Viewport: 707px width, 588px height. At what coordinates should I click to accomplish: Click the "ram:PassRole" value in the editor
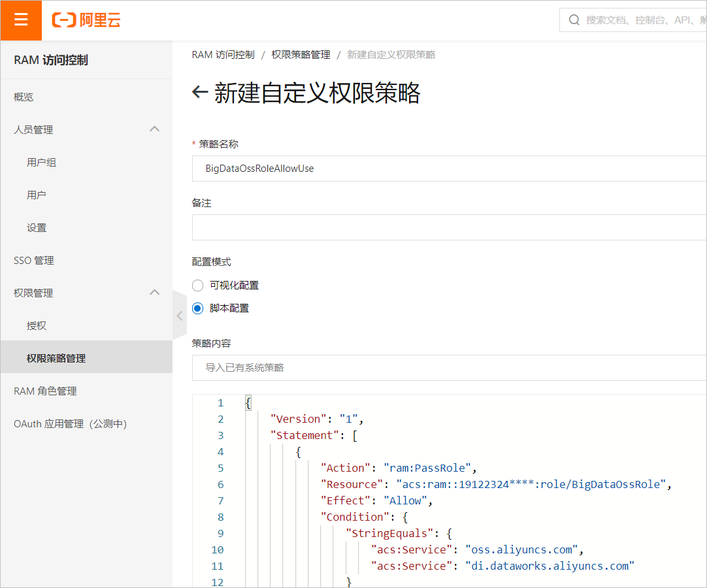click(427, 468)
